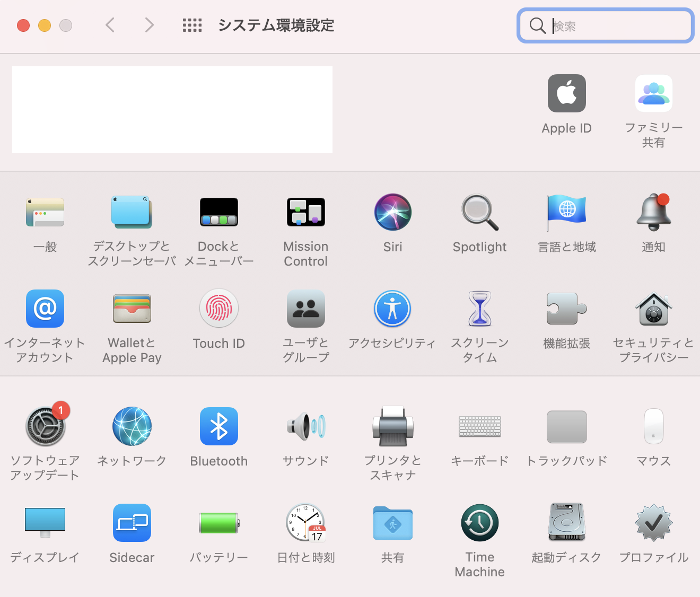The height and width of the screenshot is (597, 700).
Task: Open プロファイル settings
Action: [653, 523]
